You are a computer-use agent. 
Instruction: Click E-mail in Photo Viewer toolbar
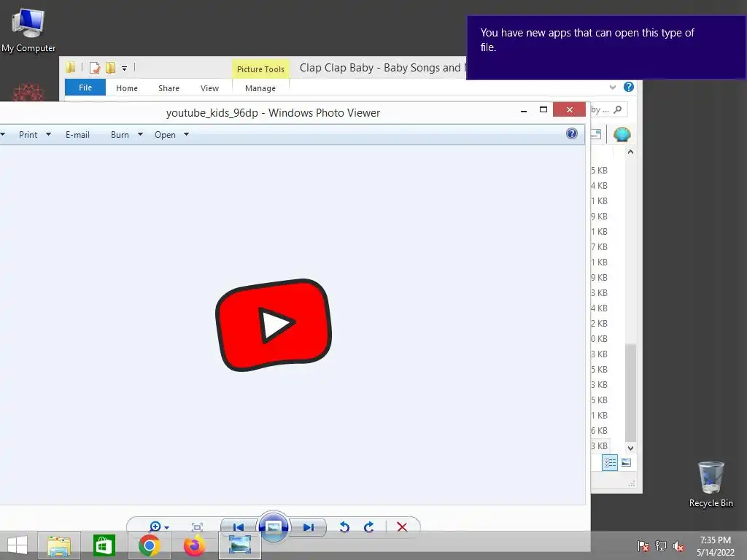click(x=77, y=135)
